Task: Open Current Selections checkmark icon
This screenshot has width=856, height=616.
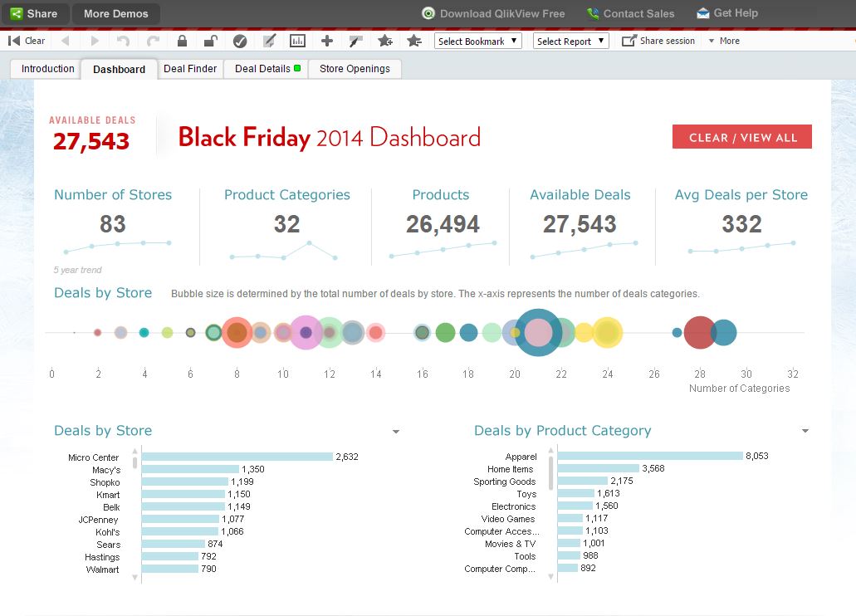Action: pos(240,41)
